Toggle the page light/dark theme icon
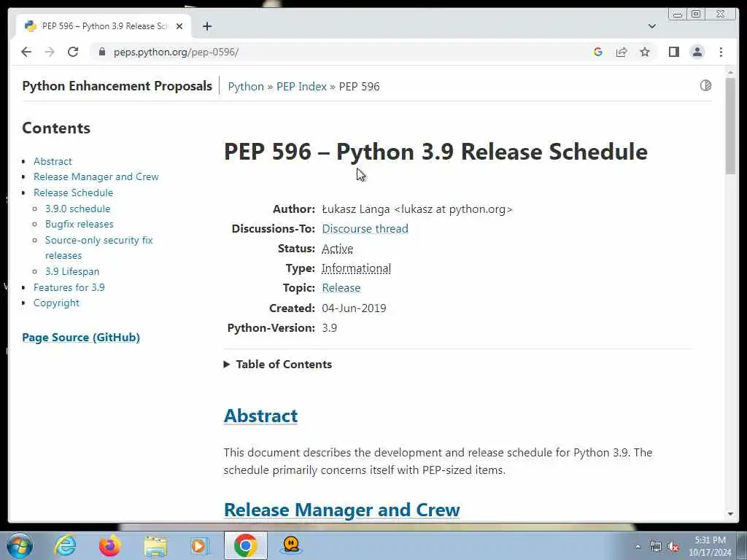The image size is (747, 560). [705, 85]
